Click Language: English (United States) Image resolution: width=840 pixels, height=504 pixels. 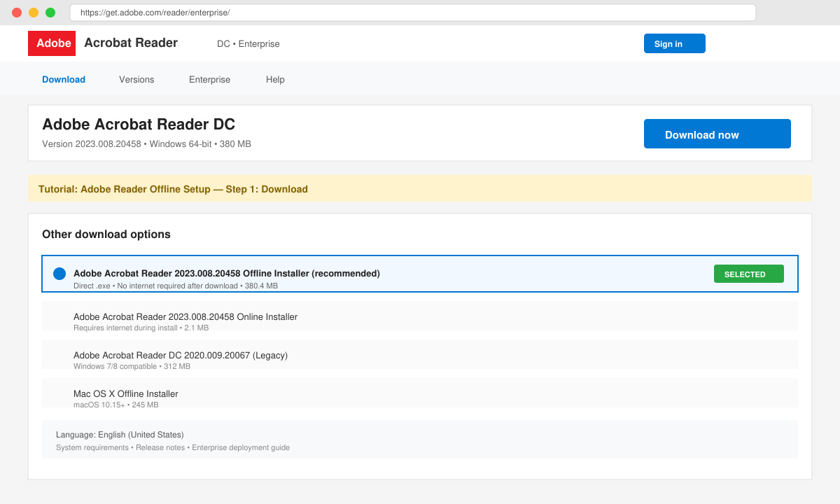tap(120, 435)
